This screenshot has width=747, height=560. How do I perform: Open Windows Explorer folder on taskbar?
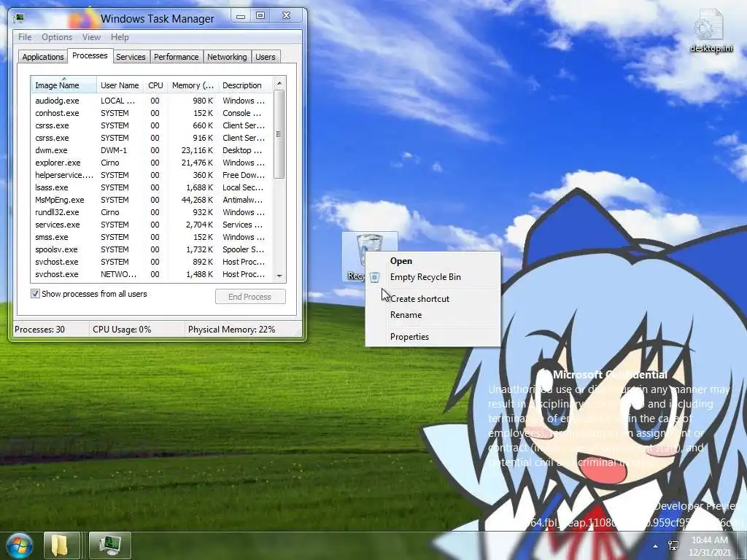(61, 545)
